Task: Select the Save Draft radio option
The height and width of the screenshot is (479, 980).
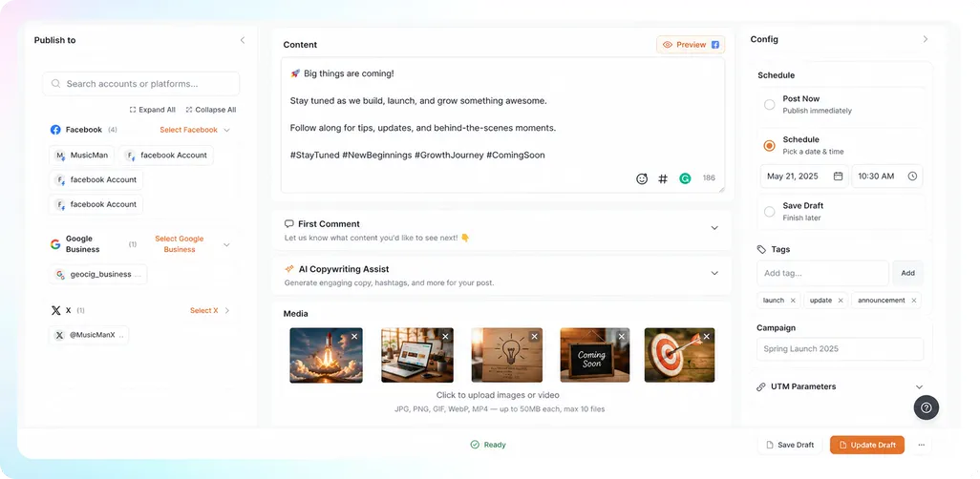Action: coord(769,212)
